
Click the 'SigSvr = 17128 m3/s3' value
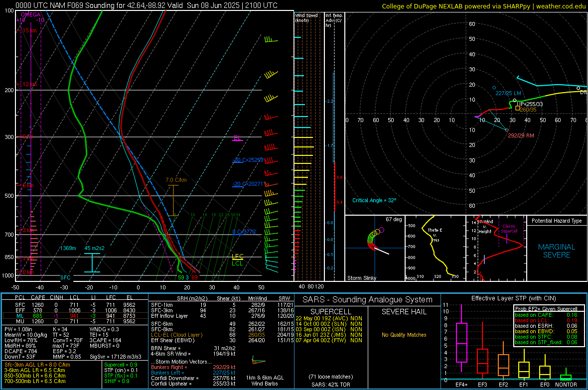coord(116,357)
